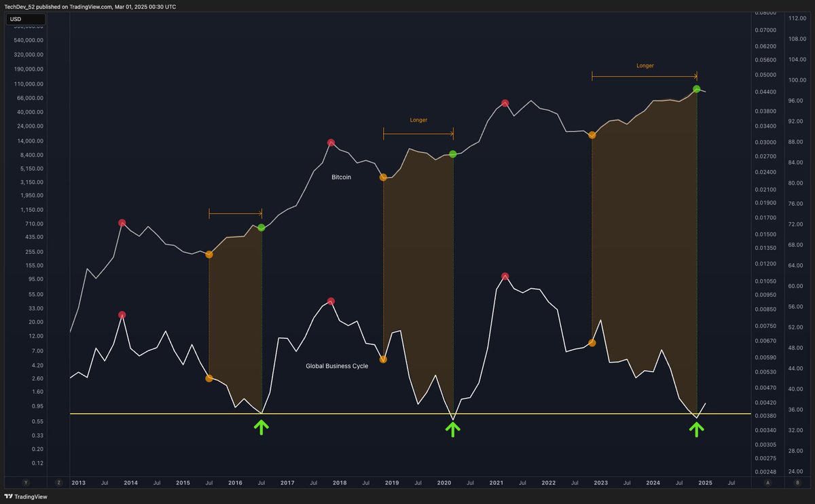The image size is (815, 504).
Task: Click the 33.00 price level
Action: 35,308
